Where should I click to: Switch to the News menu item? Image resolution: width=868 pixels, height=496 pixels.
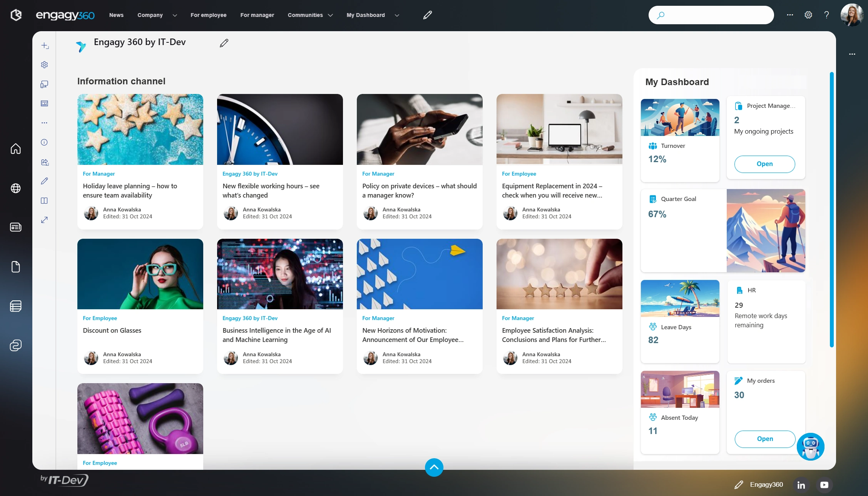point(116,15)
